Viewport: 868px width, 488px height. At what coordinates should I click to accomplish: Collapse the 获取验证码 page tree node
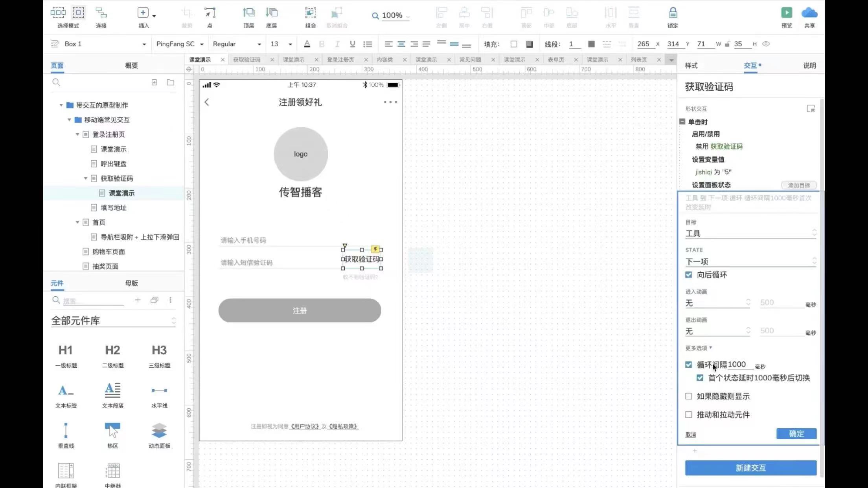86,178
